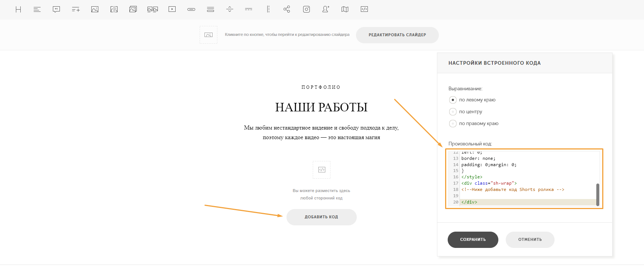
Task: Insert the add-contact person block
Action: pyautogui.click(x=326, y=9)
